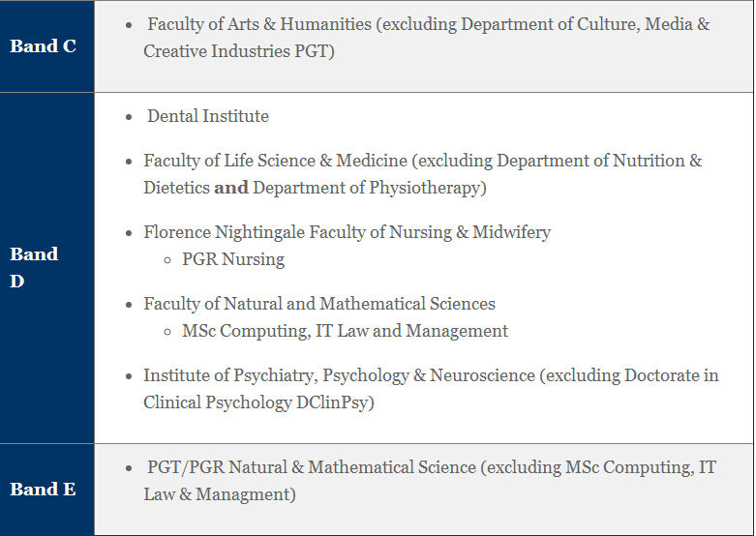Click the bullet beside Faculty of Arts & Humanities
756x536 pixels.
click(x=131, y=24)
